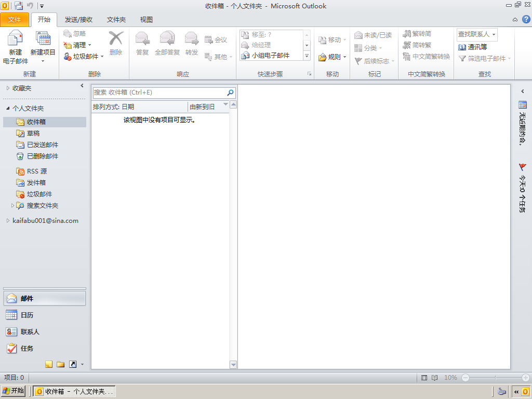The image size is (532, 399).
Task: Click the 查找联系人 search box
Action: click(x=477, y=34)
